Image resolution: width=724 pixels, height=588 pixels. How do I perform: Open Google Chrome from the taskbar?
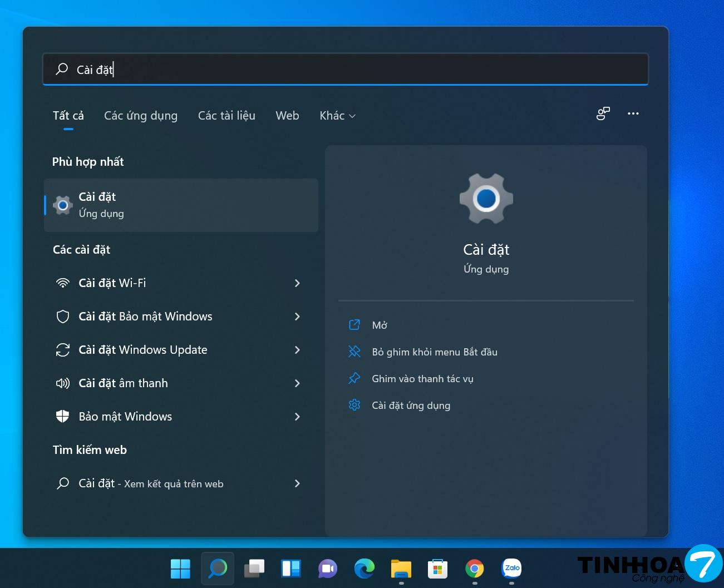pos(475,569)
